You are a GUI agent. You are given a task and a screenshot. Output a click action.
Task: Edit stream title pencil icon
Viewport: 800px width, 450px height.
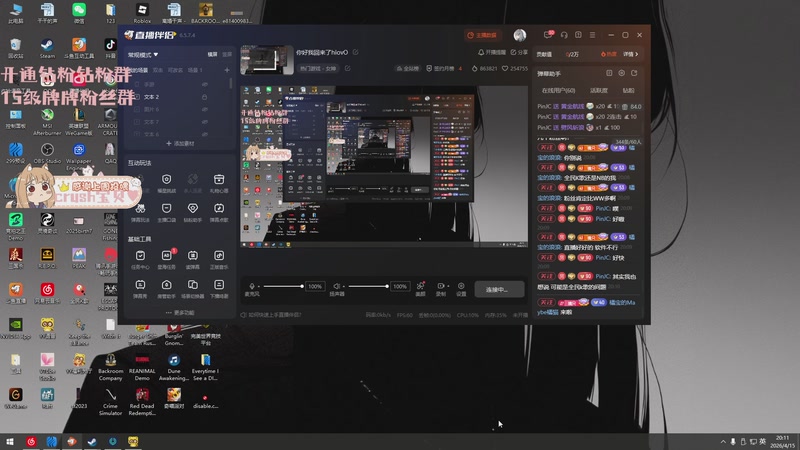pos(356,52)
